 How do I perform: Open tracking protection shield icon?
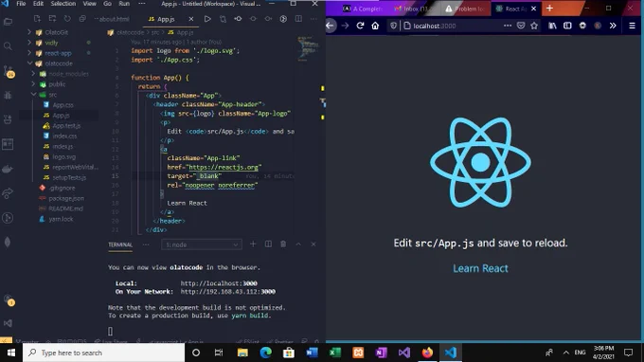(x=393, y=26)
